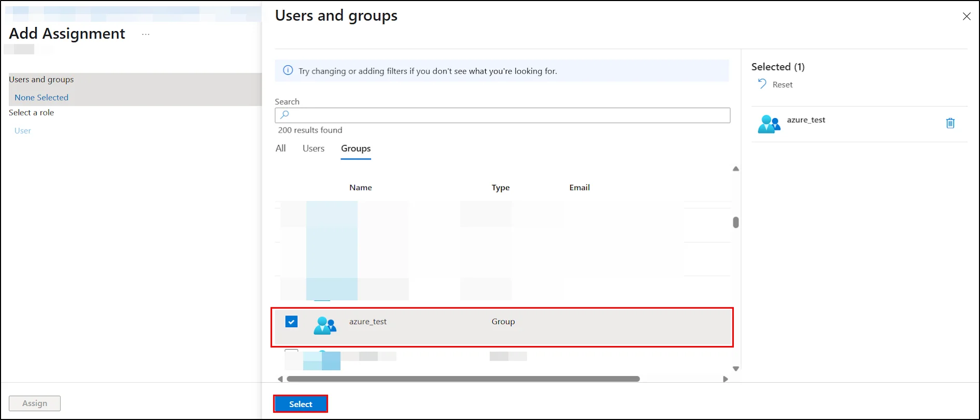Click azure_test avatar in Selected pane
Viewport: 980px width, 420px height.
point(769,124)
